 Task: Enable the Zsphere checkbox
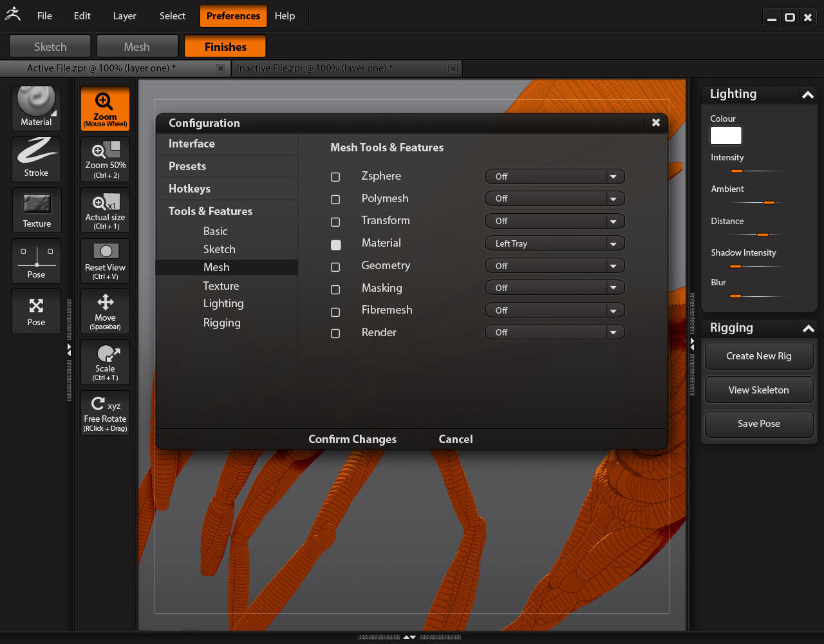(x=335, y=176)
